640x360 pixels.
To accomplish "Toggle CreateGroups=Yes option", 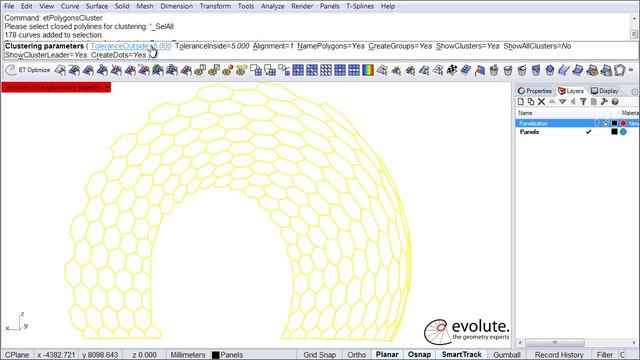I will [x=400, y=46].
